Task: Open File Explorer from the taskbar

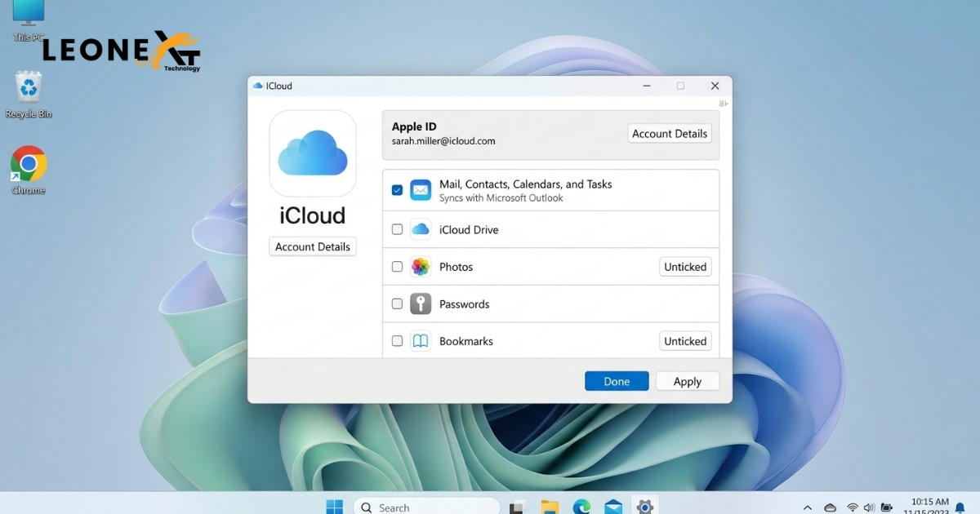Action: (549, 507)
